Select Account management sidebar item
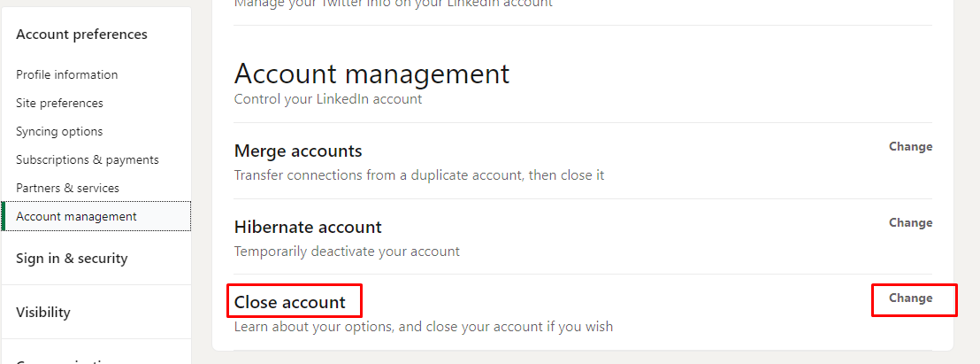980x364 pixels. 76,216
